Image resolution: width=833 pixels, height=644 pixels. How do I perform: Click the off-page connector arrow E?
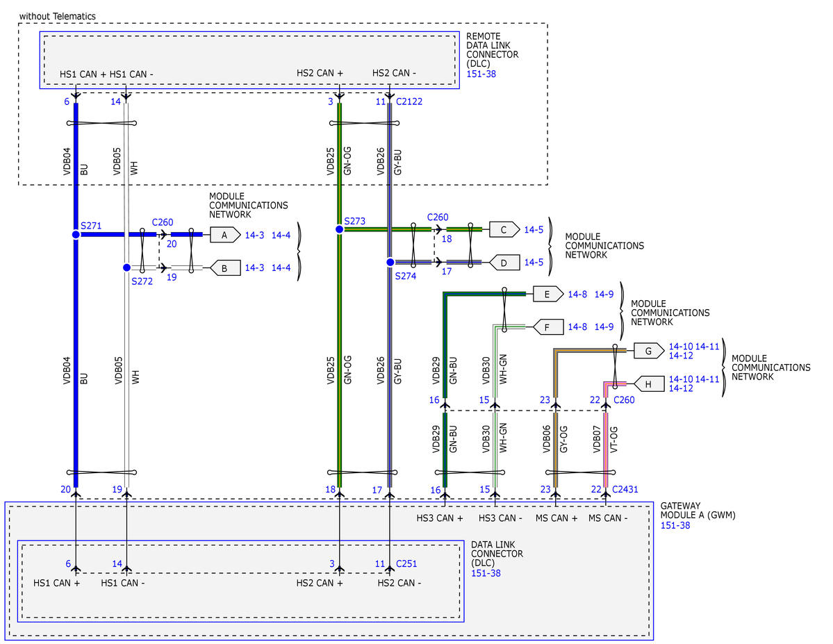click(547, 294)
